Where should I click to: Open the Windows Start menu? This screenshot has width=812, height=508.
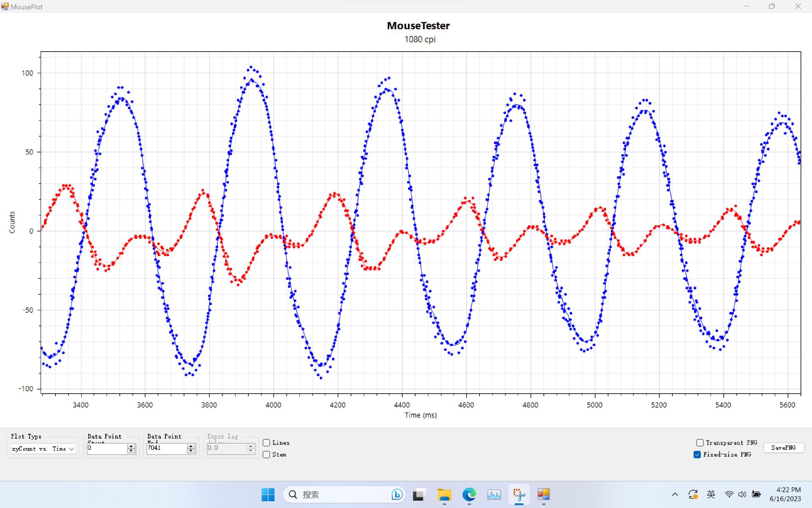click(268, 494)
